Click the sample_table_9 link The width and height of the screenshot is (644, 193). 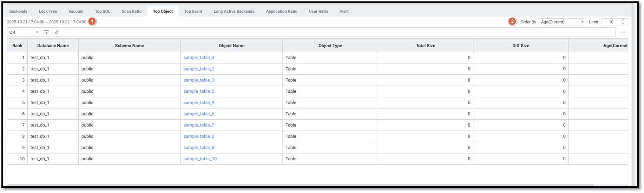[199, 103]
